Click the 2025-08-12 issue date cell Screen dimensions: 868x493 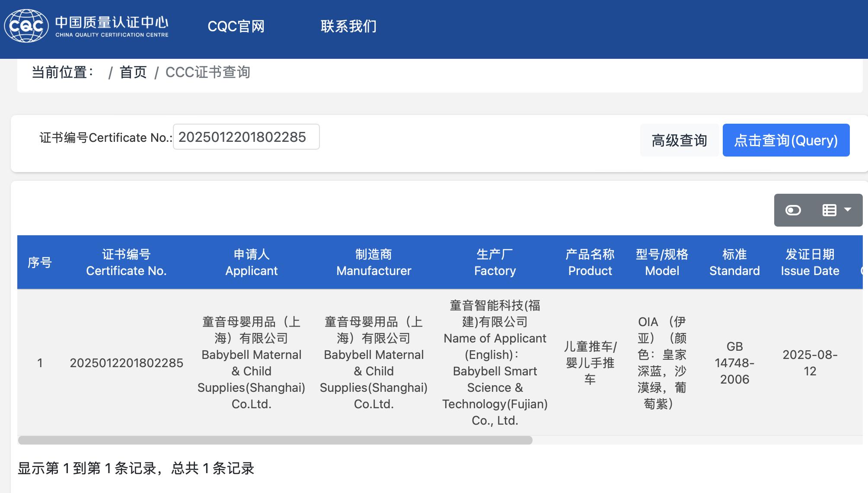[x=810, y=363]
